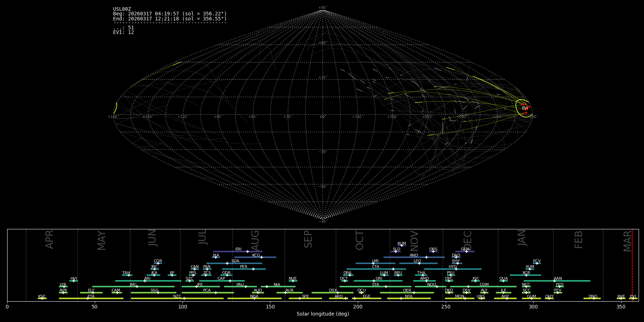This screenshot has height=322, width=644.
Task: Click the AUG month label
Action: 255,240
